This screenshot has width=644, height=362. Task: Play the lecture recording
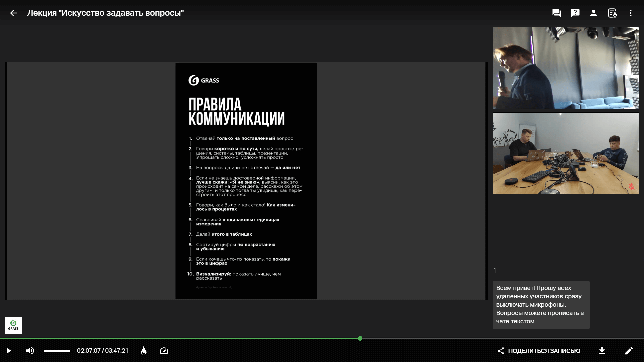[9, 351]
